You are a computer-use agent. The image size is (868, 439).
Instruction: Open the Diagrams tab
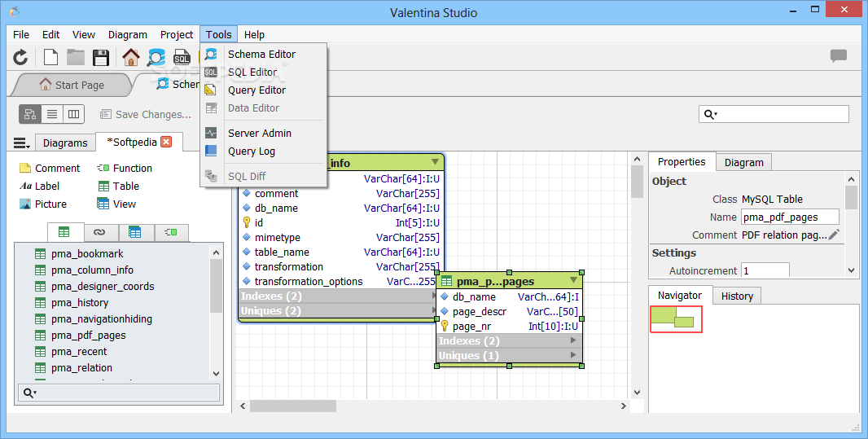pos(65,143)
